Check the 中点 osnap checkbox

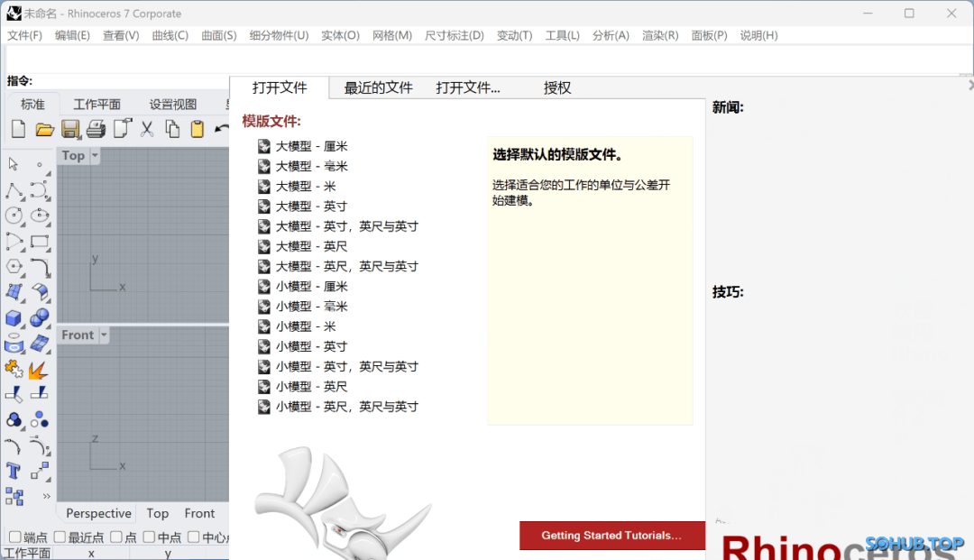[150, 537]
